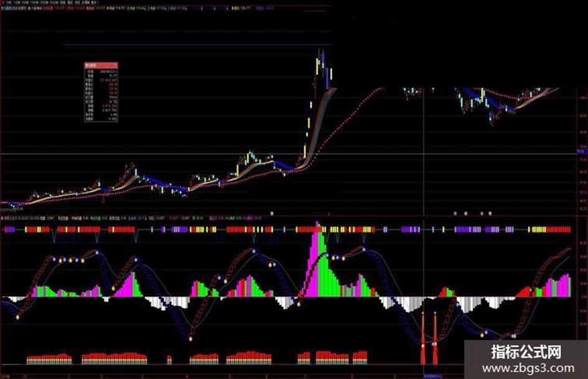Viewport: 588px width, 379px height.
Task: Select the 多周期 multi-period tab
Action: [85, 2]
